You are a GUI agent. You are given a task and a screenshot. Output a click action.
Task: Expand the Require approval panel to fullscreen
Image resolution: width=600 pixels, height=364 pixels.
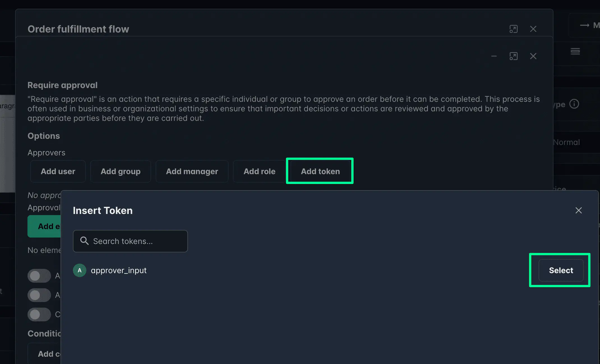point(513,56)
